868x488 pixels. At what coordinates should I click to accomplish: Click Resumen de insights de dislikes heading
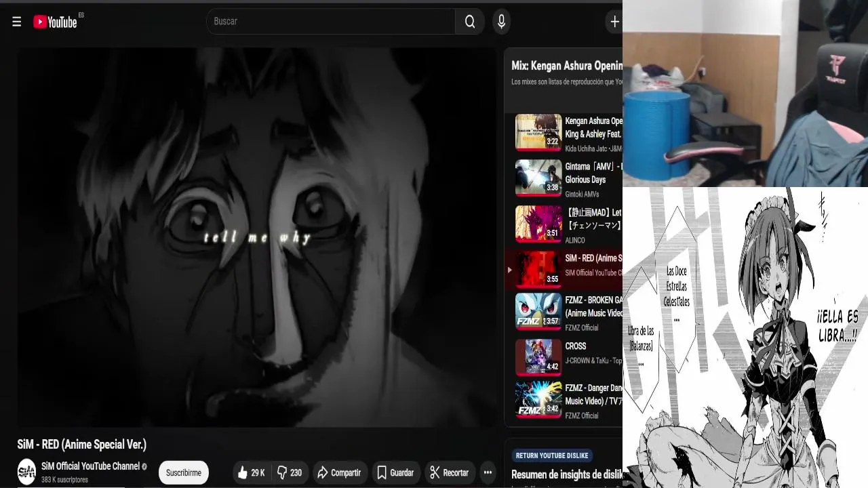click(567, 474)
